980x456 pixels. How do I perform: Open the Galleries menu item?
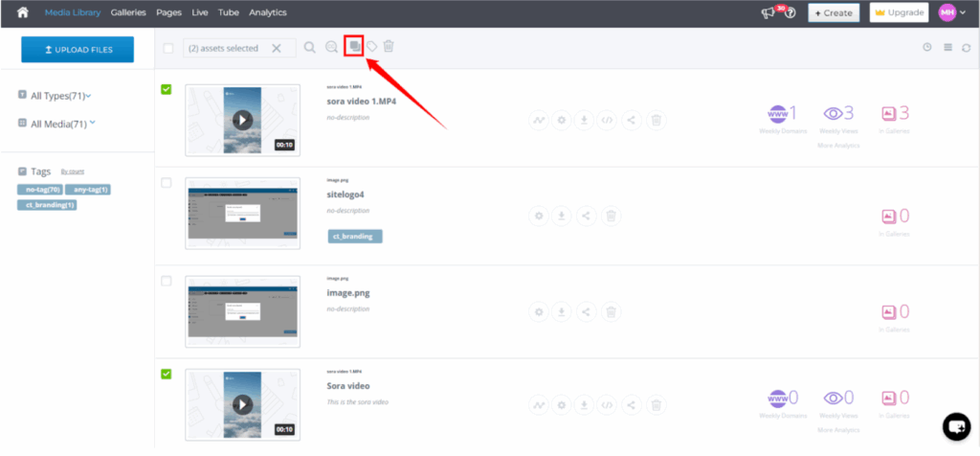pos(128,12)
